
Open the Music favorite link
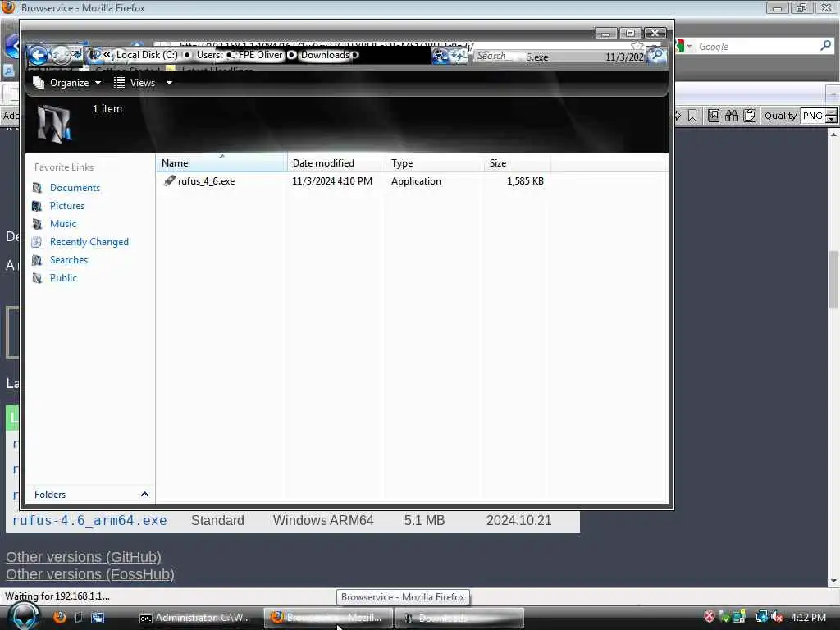point(63,224)
